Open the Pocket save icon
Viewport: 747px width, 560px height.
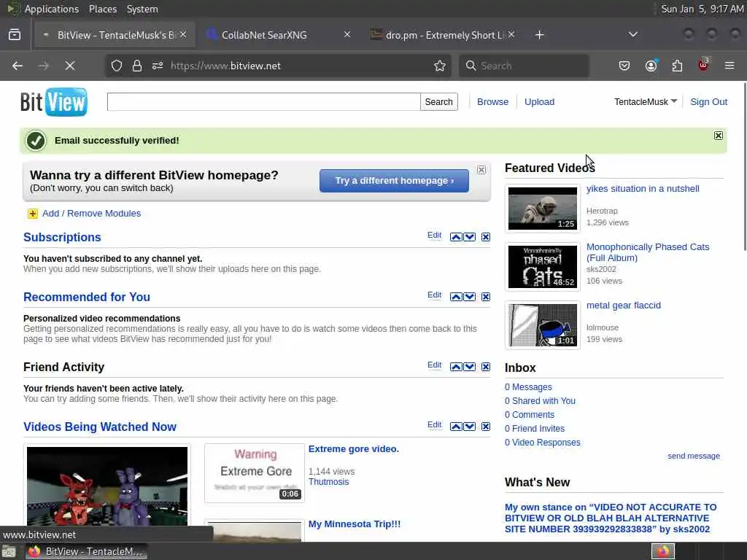coord(624,66)
